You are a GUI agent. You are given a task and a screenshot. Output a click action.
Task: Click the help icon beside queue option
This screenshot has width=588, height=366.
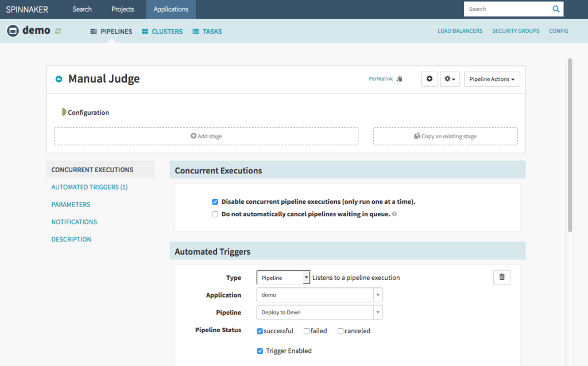(394, 214)
